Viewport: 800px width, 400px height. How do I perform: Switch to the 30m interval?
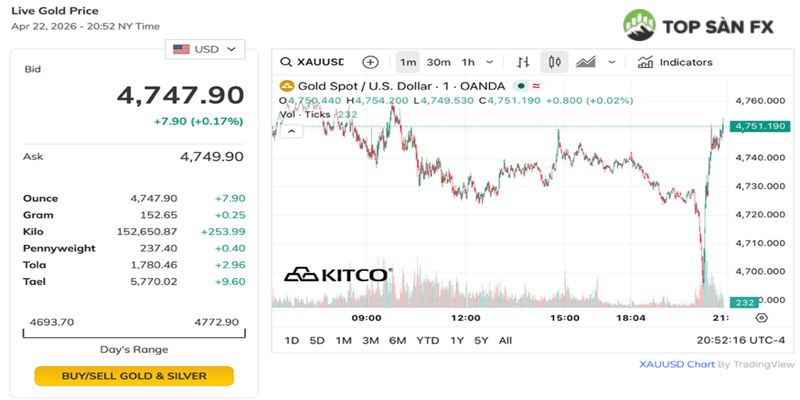coord(438,62)
